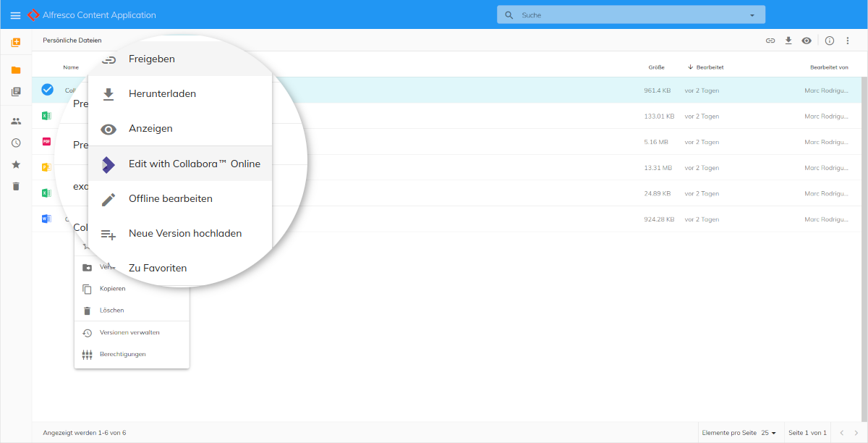Open Favorites star icon in sidebar
Screen dimensions: 868x443
coord(16,164)
